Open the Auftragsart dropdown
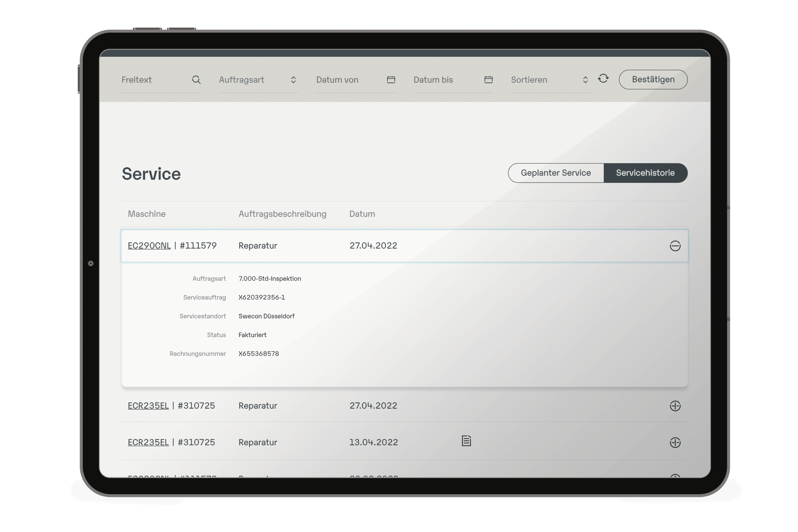This screenshot has height=532, width=798. 258,80
